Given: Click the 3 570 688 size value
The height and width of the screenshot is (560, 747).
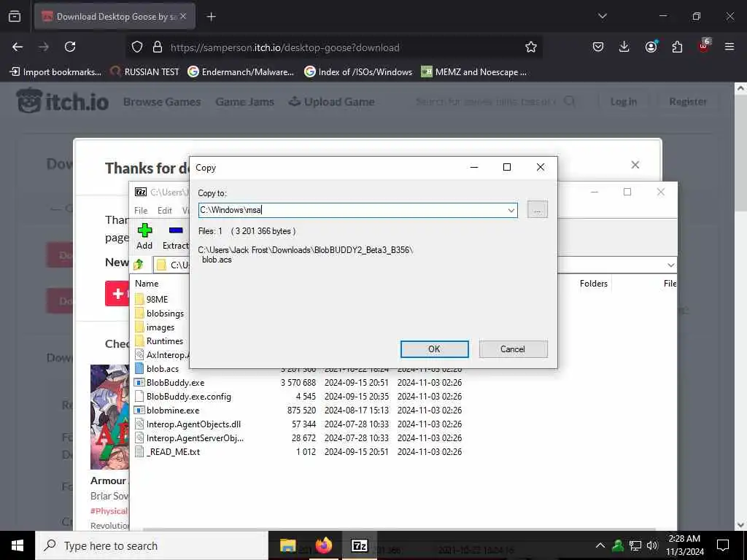Looking at the screenshot, I should click(x=298, y=382).
